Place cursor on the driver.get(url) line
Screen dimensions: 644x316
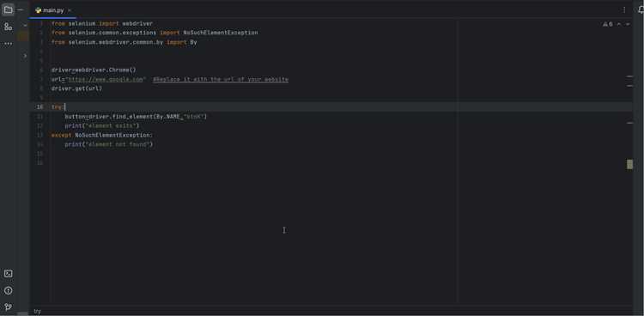tap(76, 88)
